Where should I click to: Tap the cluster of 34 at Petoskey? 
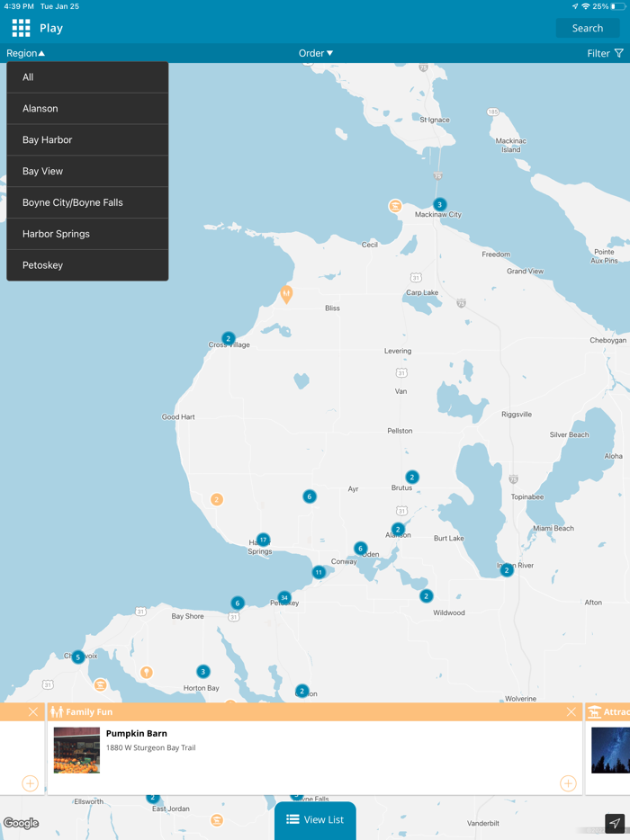pos(284,597)
